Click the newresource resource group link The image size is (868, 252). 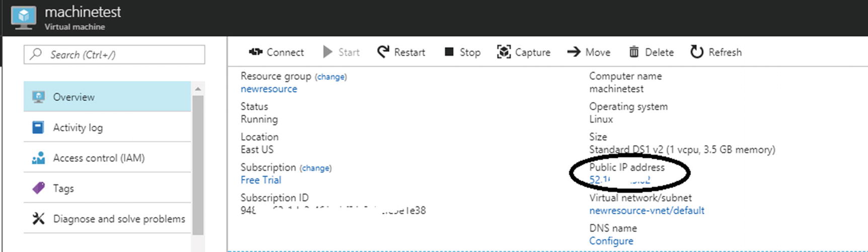coord(269,89)
